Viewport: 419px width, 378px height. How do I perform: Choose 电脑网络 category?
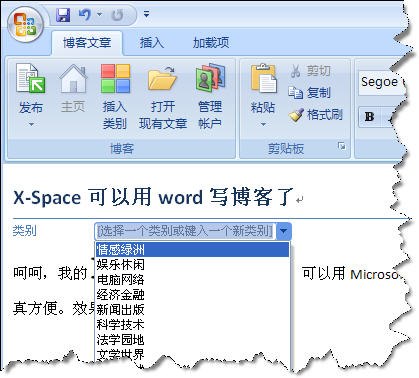coord(192,279)
